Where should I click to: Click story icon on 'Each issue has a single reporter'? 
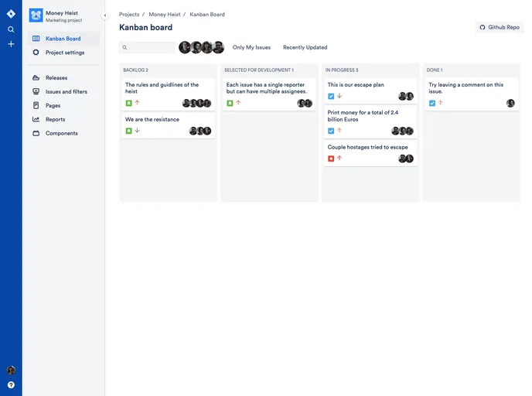pos(230,103)
